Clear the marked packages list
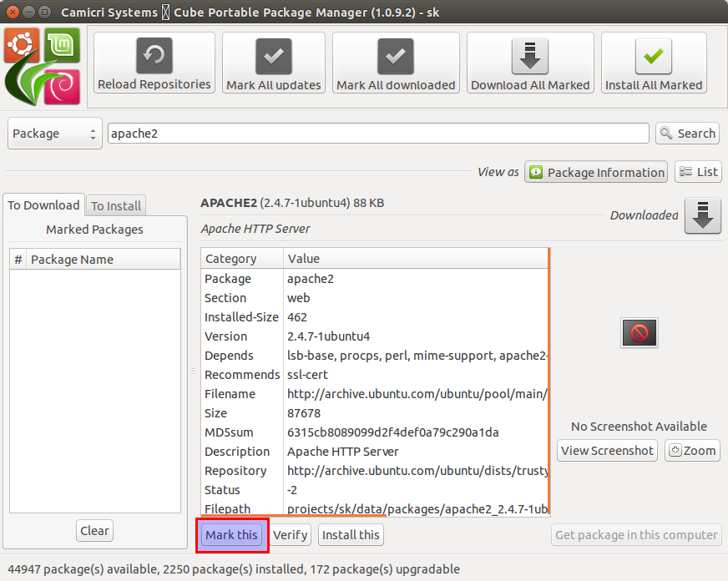728x581 pixels. [x=94, y=530]
